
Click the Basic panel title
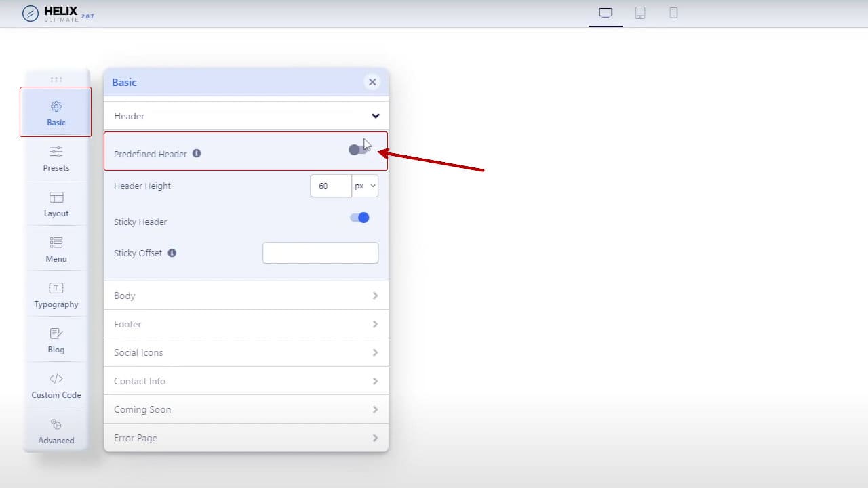(124, 82)
